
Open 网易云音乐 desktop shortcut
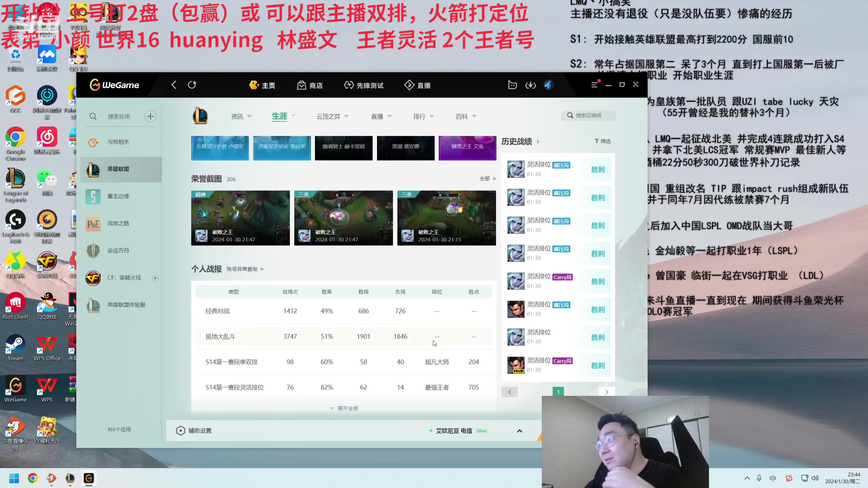(47, 141)
